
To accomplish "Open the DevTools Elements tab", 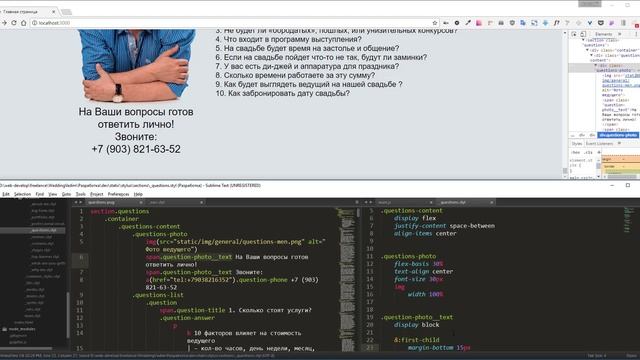I will [x=603, y=34].
